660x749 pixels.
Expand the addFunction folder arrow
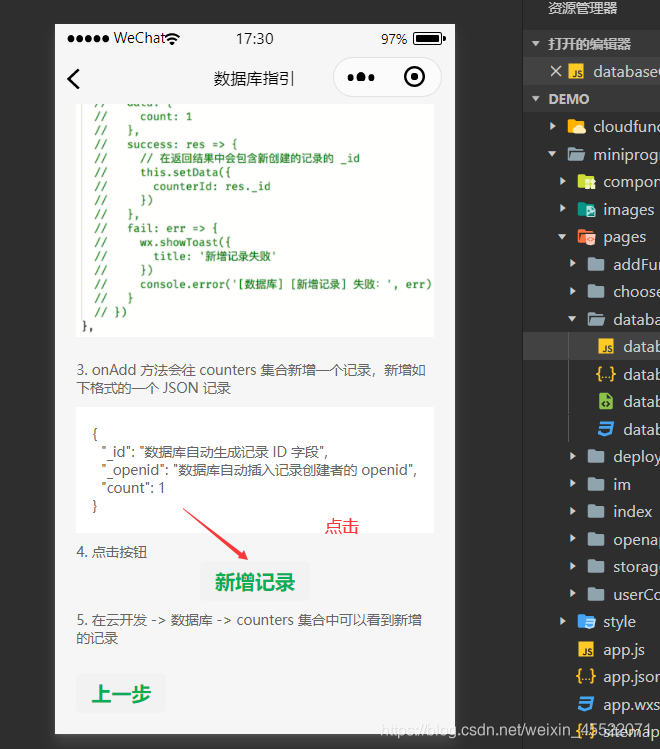click(573, 264)
